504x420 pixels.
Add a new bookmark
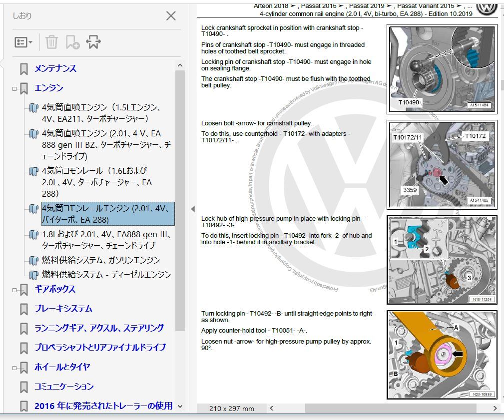pyautogui.click(x=72, y=42)
